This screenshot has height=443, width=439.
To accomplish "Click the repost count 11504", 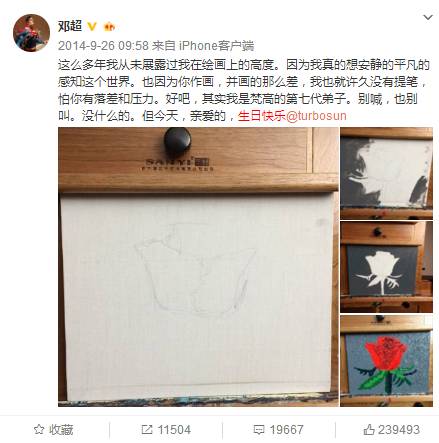I will click(174, 429).
